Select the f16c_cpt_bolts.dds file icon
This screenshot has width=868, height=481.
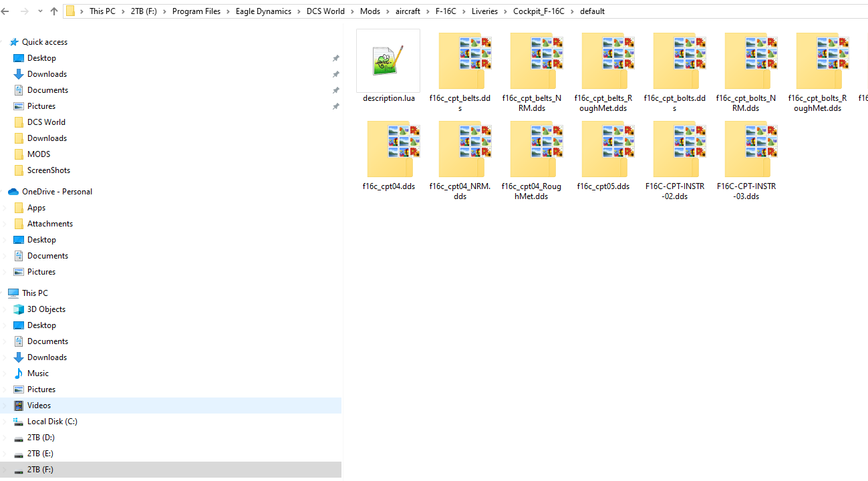point(679,61)
